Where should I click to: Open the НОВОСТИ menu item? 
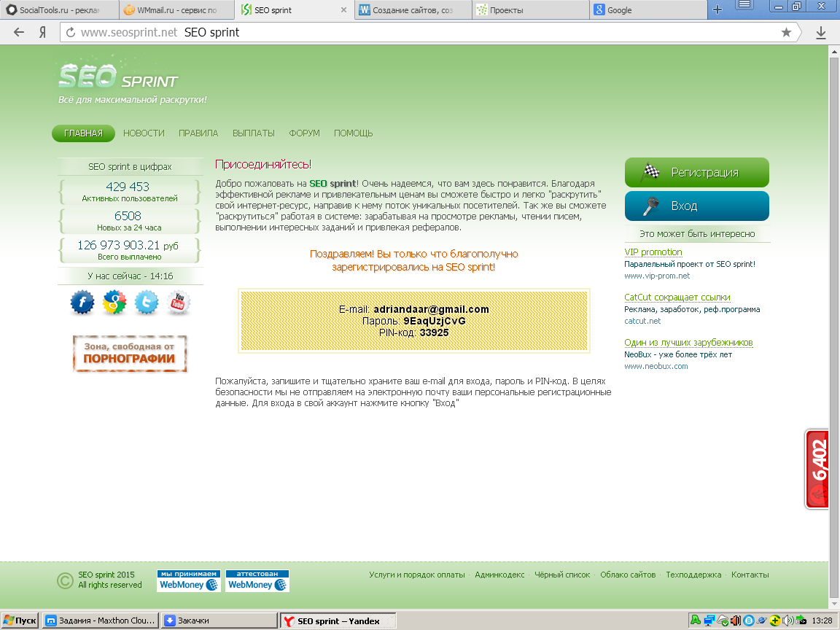(x=144, y=133)
